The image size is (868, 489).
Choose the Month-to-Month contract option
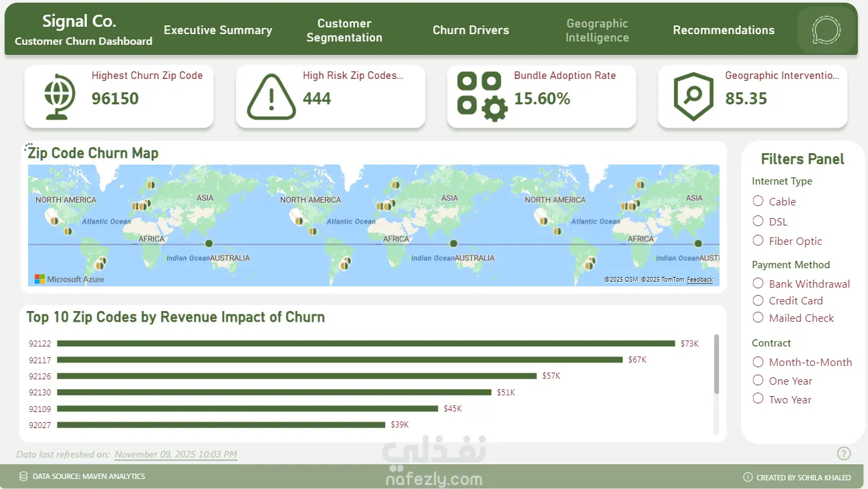coord(758,362)
